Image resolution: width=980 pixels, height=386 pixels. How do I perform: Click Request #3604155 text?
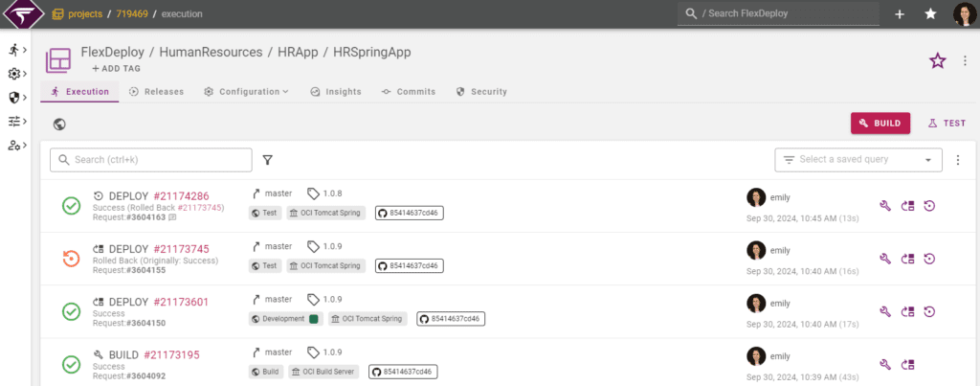coord(129,270)
